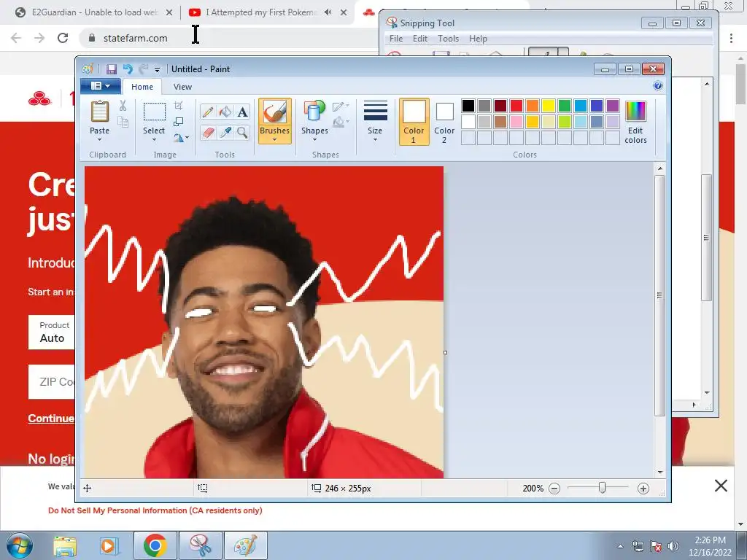The height and width of the screenshot is (560, 747).
Task: Open the Size line-width dropdown
Action: (375, 122)
